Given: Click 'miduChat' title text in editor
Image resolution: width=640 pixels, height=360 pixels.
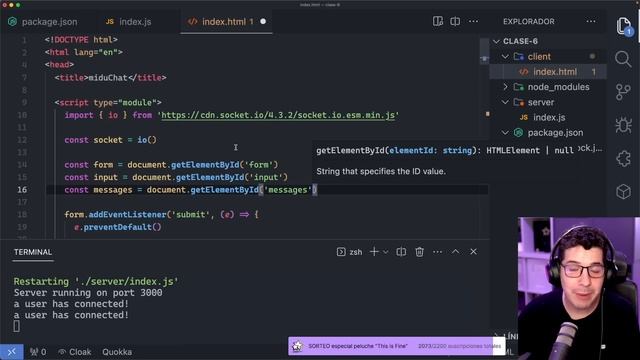Looking at the screenshot, I should (108, 78).
